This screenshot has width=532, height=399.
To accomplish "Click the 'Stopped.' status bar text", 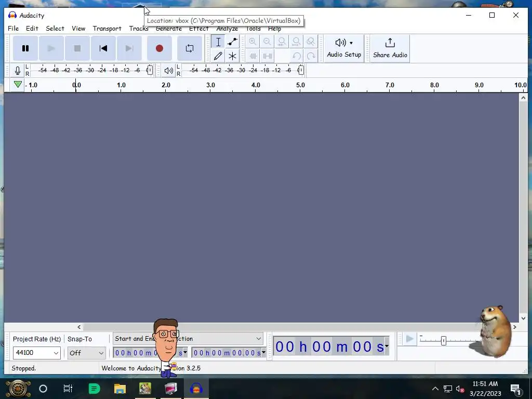I will click(24, 368).
